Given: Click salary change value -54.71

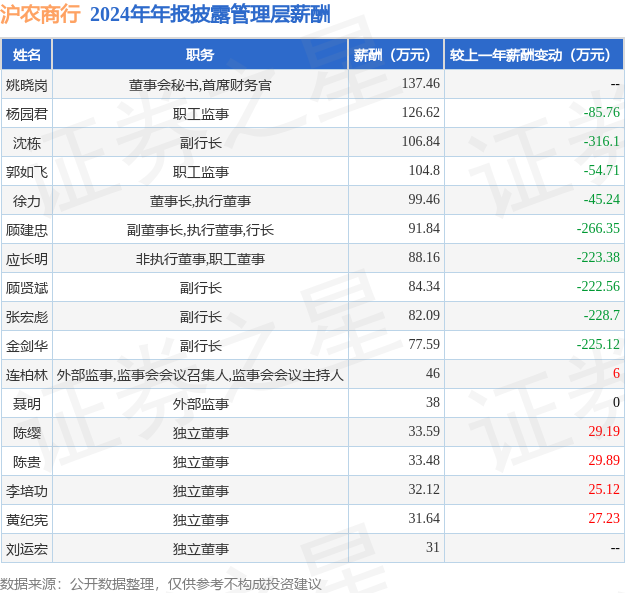Looking at the screenshot, I should 601,171.
